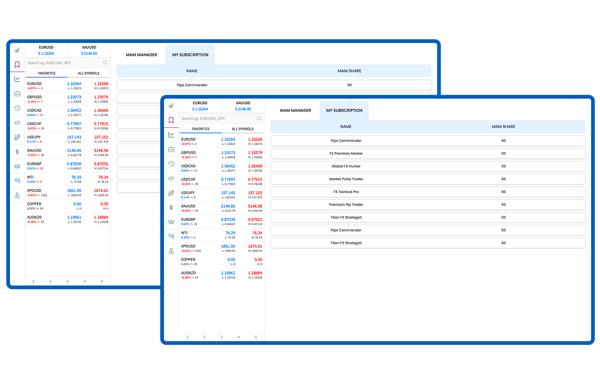Viewport: 600px width, 384px height.
Task: Select USDCAD symbol row in front window
Action: [222, 168]
